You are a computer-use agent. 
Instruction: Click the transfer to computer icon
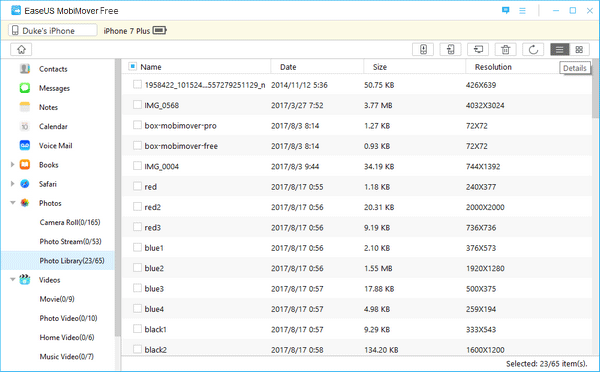[x=478, y=49]
